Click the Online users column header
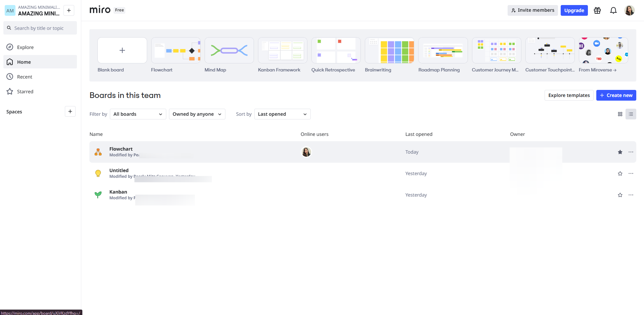The height and width of the screenshot is (315, 644). [314, 134]
